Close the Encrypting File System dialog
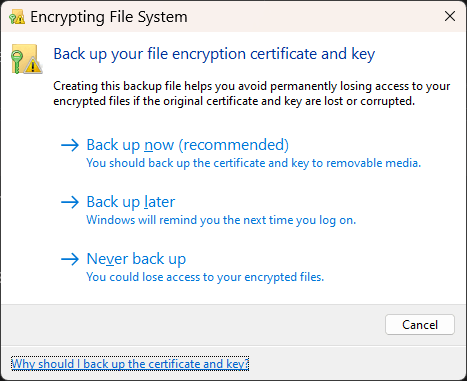This screenshot has height=381, width=467. point(450,16)
